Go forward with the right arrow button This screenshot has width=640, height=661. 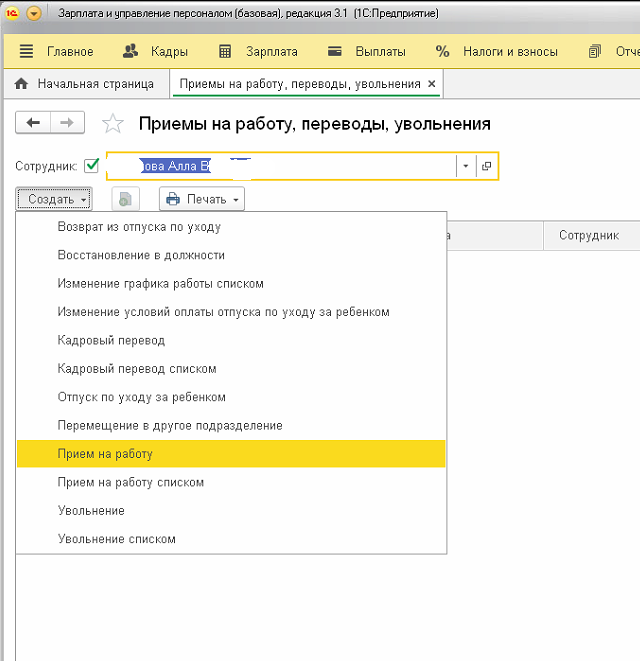67,123
